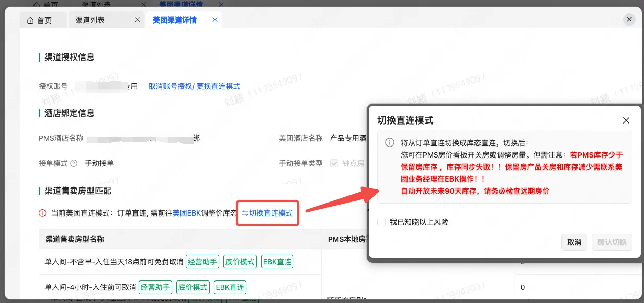This screenshot has height=303, width=644.
Task: Click EBK直连 tag in the 单人间-不含早 row
Action: coord(277,262)
